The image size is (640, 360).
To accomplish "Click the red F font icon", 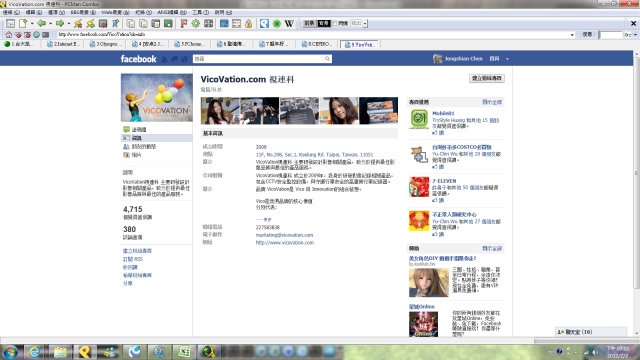I will (x=184, y=24).
